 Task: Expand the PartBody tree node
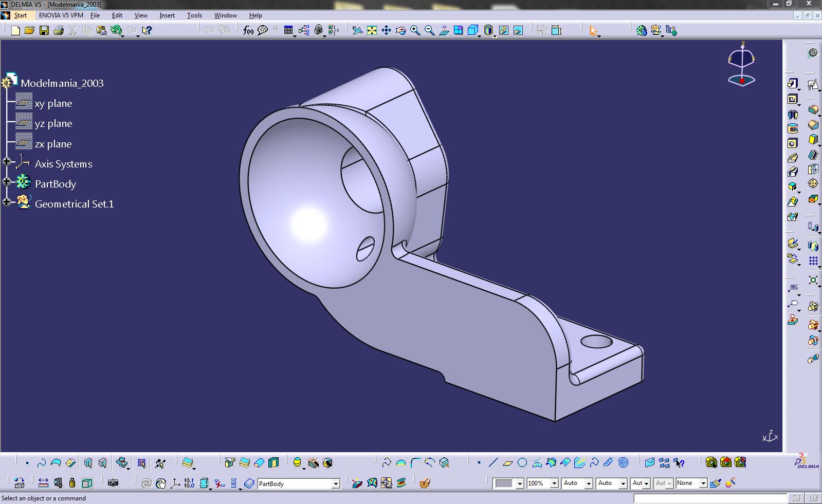pos(7,182)
